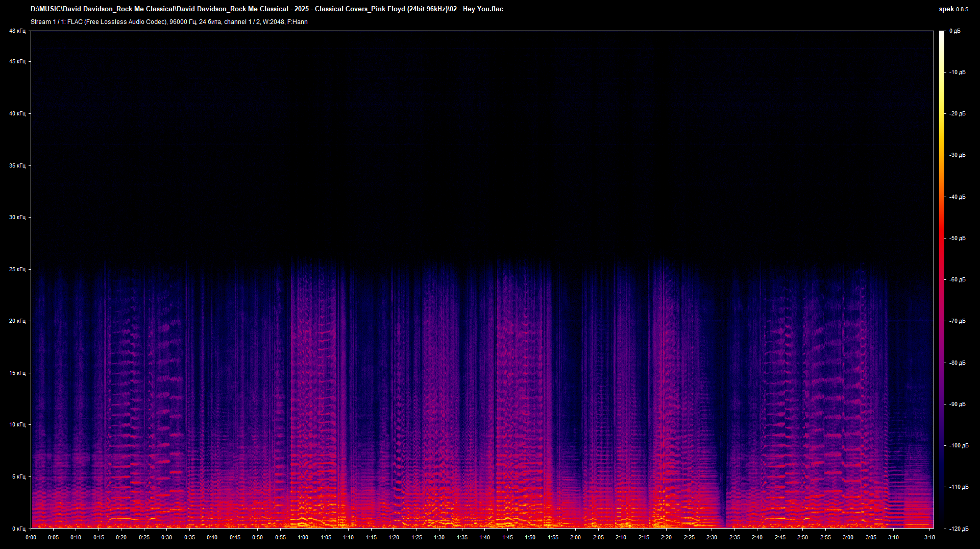This screenshot has height=549, width=980.
Task: Click the 0:15 time axis label
Action: [x=99, y=537]
